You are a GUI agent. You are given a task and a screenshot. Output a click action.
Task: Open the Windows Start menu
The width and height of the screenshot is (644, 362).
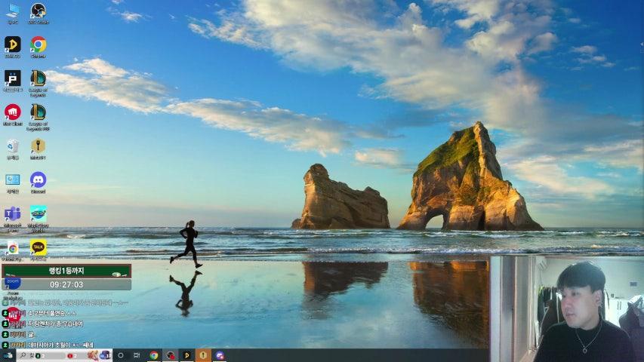(8, 355)
